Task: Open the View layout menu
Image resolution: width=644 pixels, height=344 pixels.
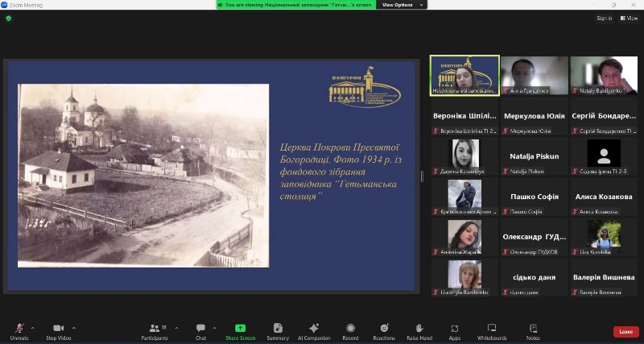Action: click(x=629, y=18)
